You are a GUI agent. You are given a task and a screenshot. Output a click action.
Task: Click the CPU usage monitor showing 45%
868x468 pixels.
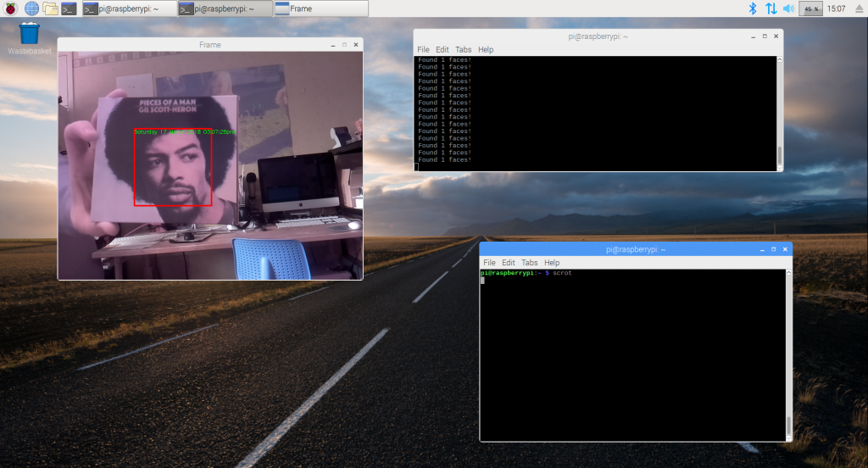[810, 8]
